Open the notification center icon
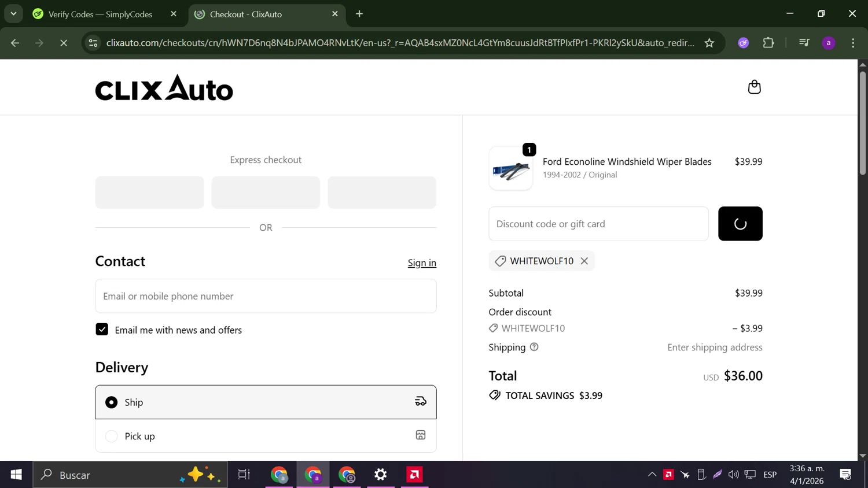 (x=845, y=475)
